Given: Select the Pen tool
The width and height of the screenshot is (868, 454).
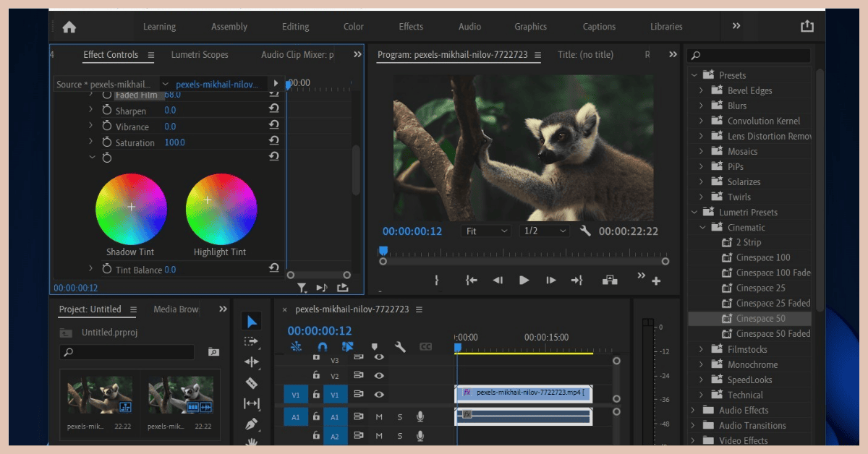Looking at the screenshot, I should point(251,424).
